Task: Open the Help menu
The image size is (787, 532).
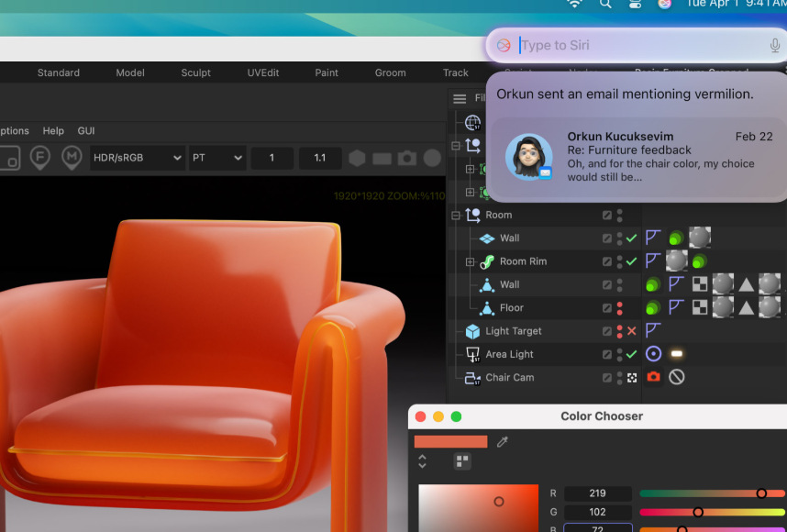Action: 53,131
